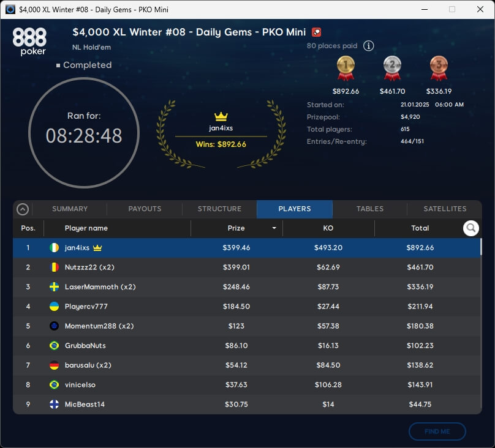495x448 pixels.
Task: Switch to the Tables tab
Action: tap(370, 209)
